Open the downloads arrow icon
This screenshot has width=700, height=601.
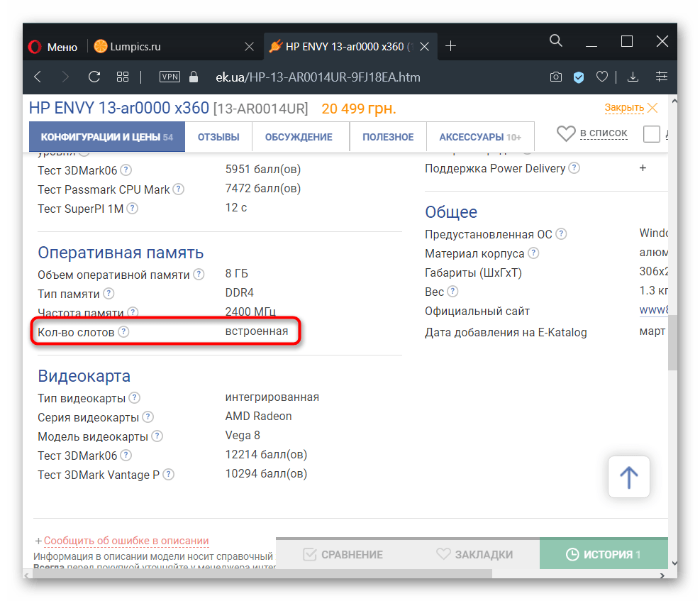click(x=633, y=77)
